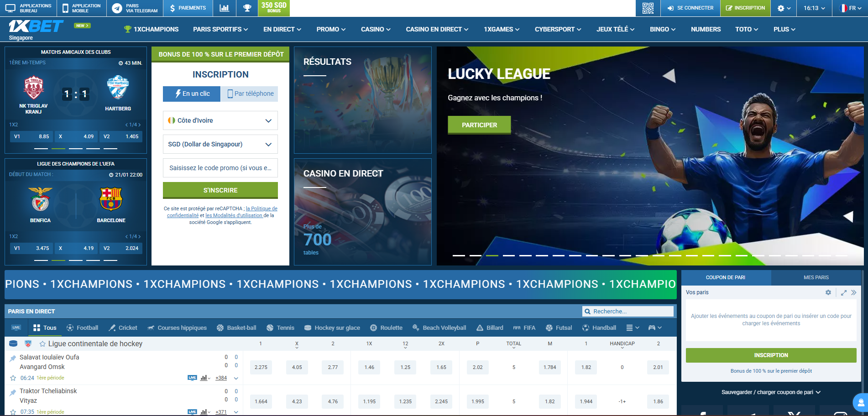Click INSCRIPTION button in top bar
The image size is (868, 416).
tap(745, 8)
